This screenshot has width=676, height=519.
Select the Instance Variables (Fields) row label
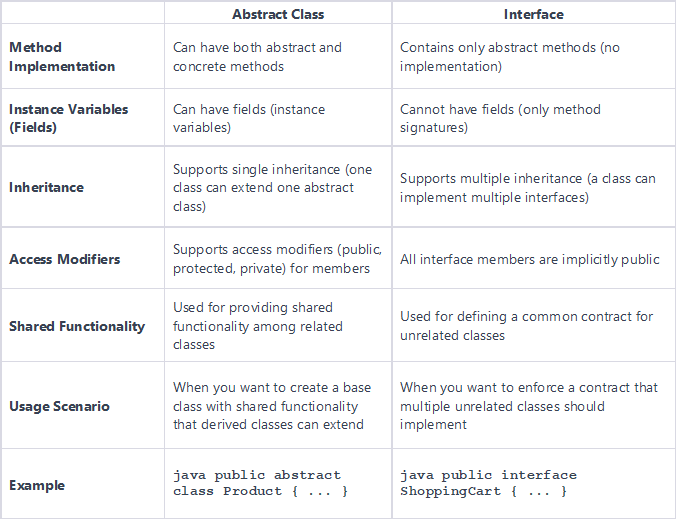tap(70, 118)
